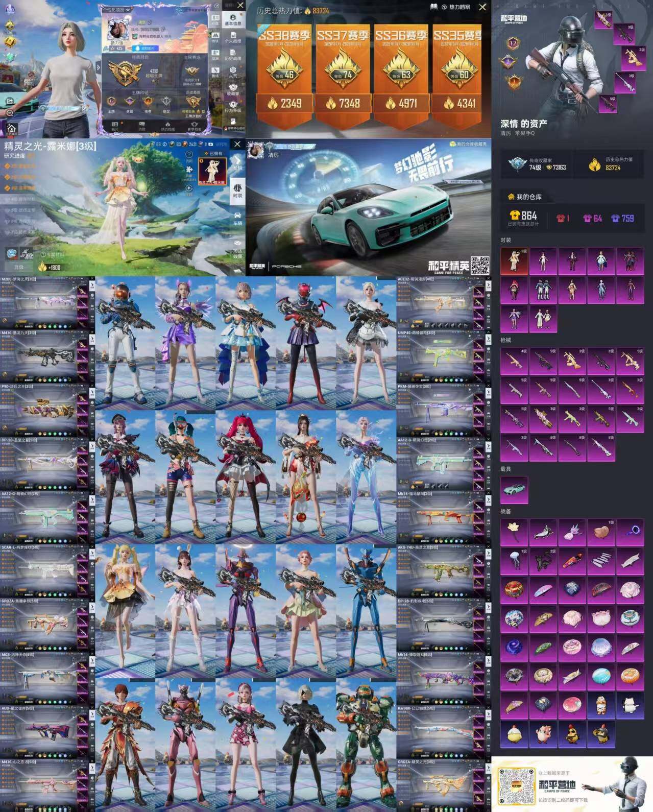Select 热力档案 tab at profile bottom
The width and height of the screenshot is (653, 812).
click(168, 126)
